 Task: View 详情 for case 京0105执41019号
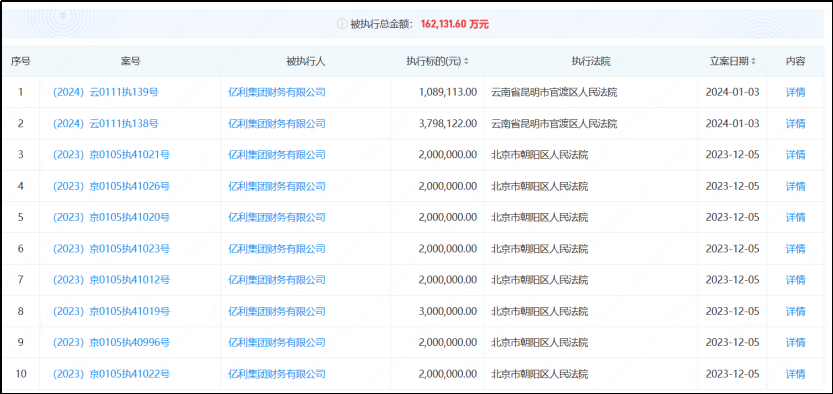795,311
